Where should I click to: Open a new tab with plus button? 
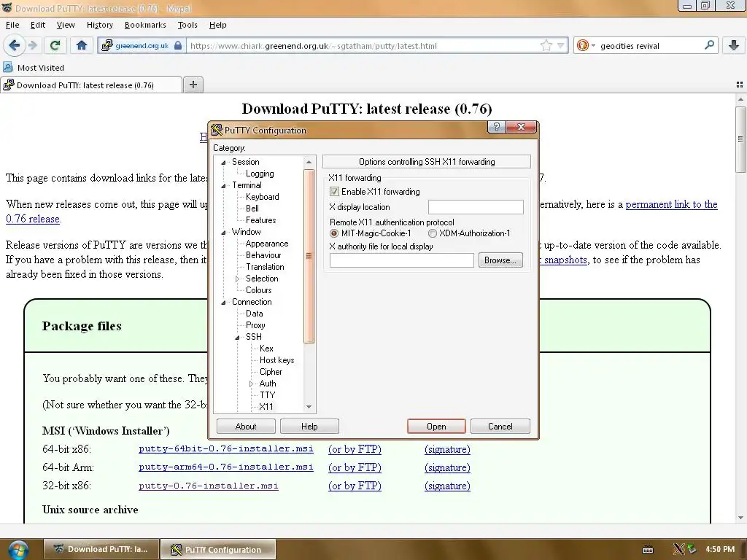tap(193, 85)
